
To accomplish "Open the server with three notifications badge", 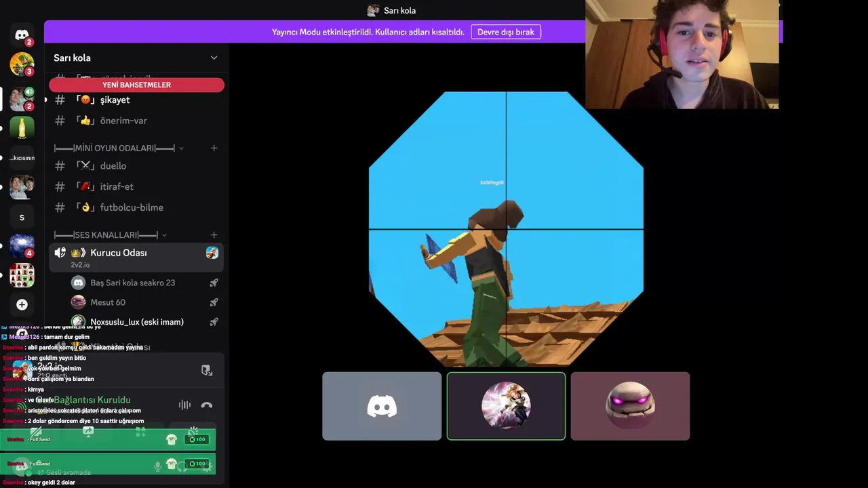I will (22, 64).
